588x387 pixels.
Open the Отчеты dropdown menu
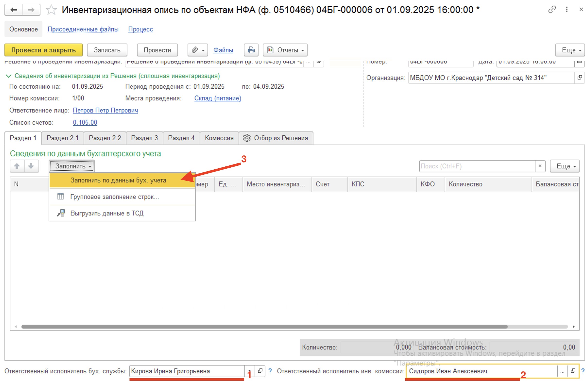[x=285, y=50]
